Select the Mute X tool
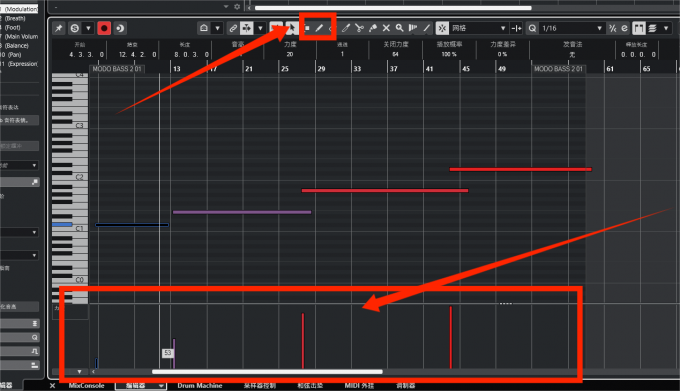 (386, 28)
